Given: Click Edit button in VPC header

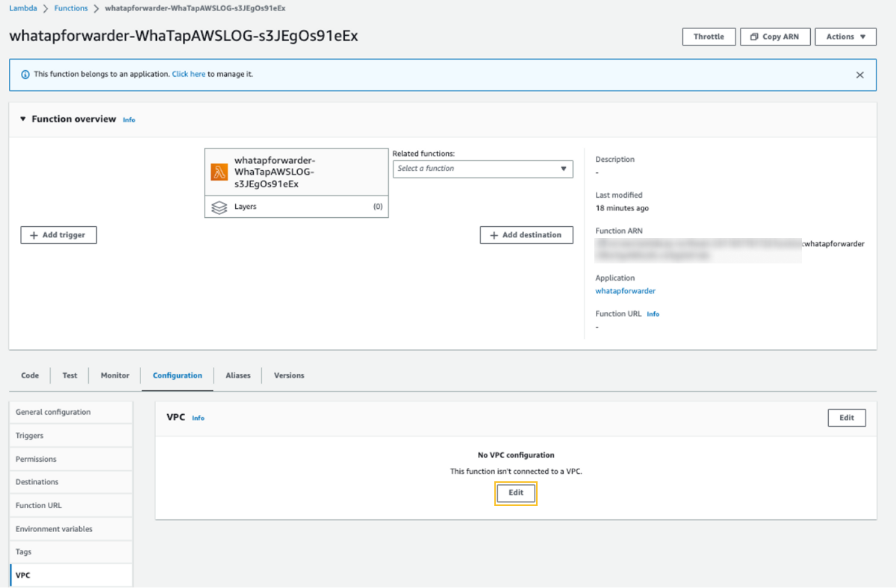Looking at the screenshot, I should tap(847, 418).
